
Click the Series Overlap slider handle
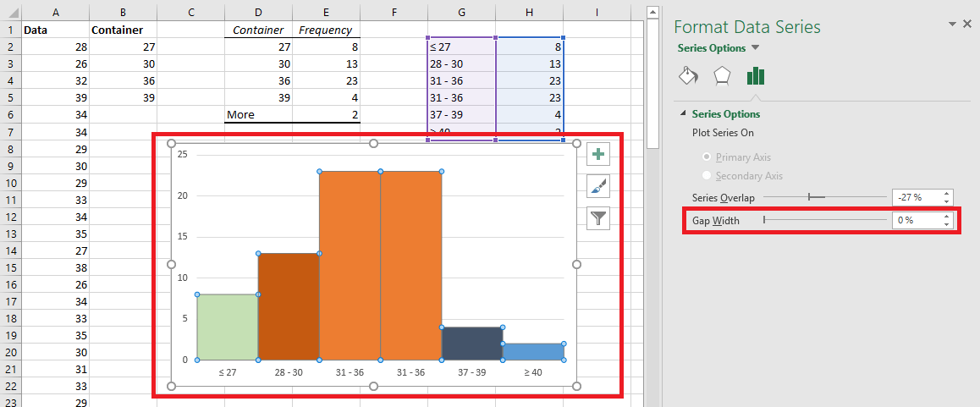809,197
